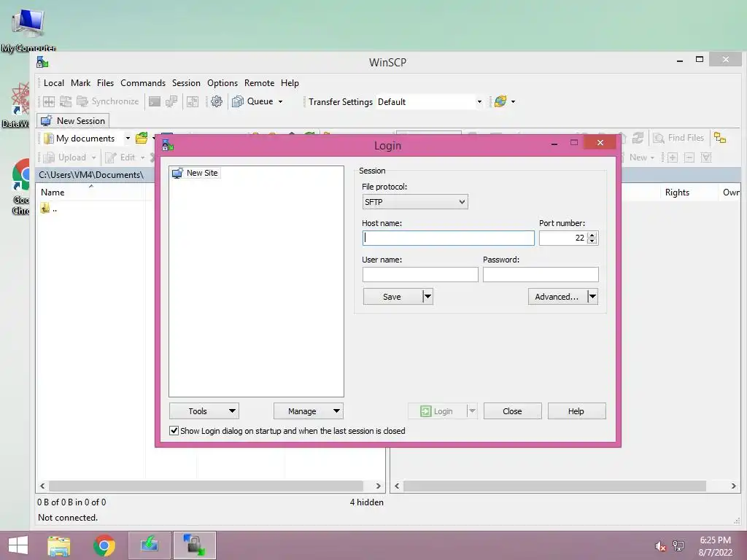Viewport: 747px width, 560px height.
Task: Click the remote panel scrollbar right arrow
Action: (733, 486)
